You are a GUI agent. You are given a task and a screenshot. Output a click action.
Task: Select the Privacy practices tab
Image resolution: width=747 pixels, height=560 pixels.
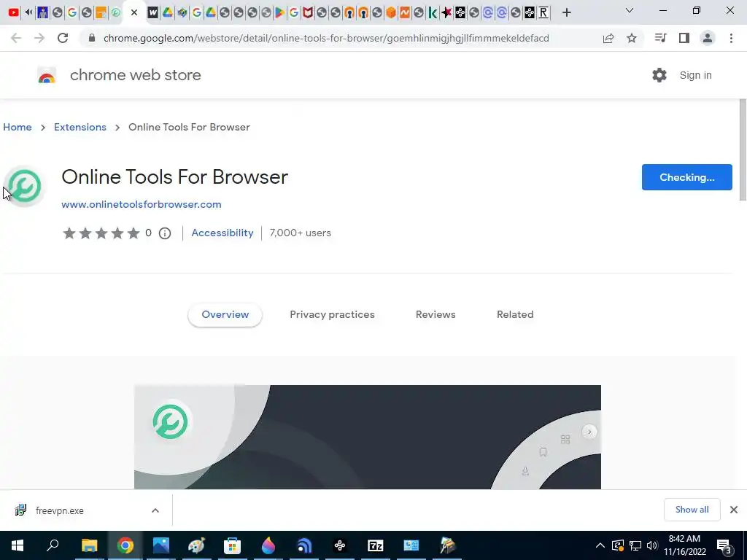pyautogui.click(x=332, y=315)
